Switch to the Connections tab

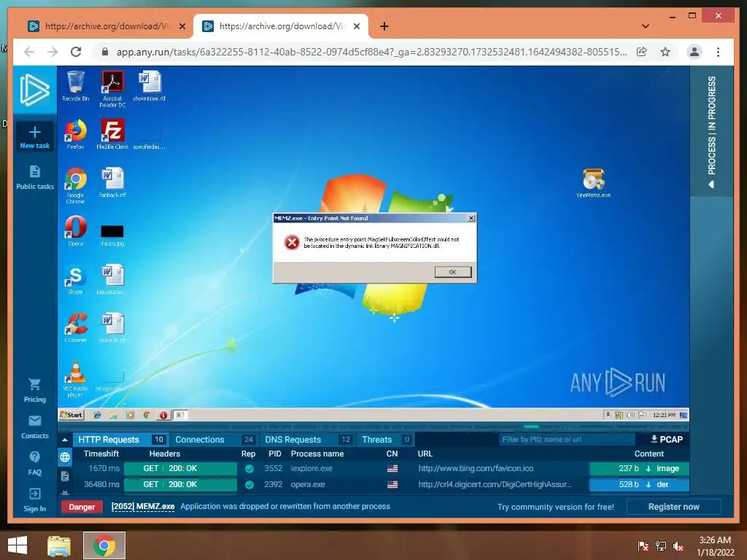tap(213, 440)
